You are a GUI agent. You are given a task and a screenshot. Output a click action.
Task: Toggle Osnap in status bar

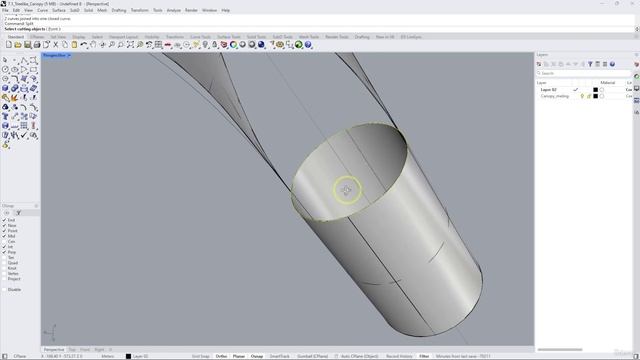coord(257,356)
